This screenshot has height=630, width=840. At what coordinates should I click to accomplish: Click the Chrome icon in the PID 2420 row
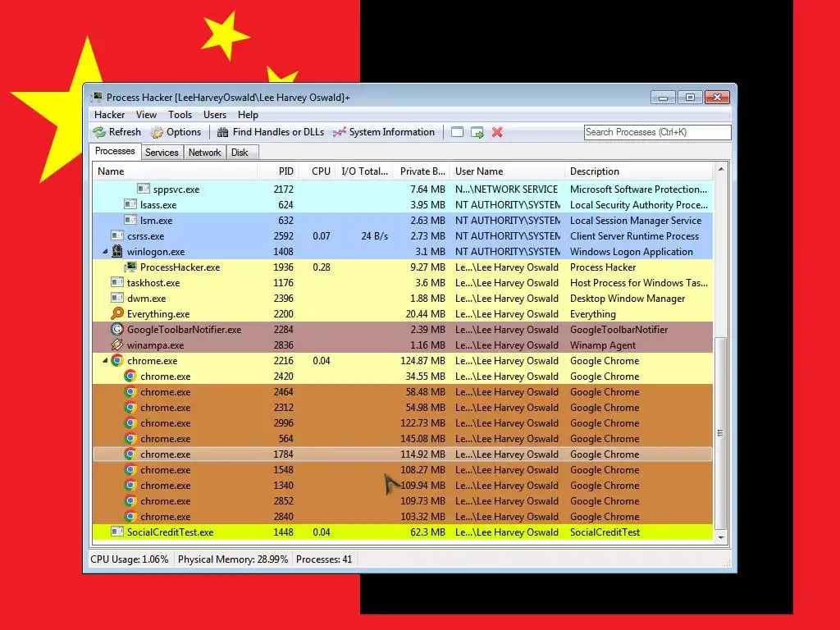pyautogui.click(x=130, y=376)
